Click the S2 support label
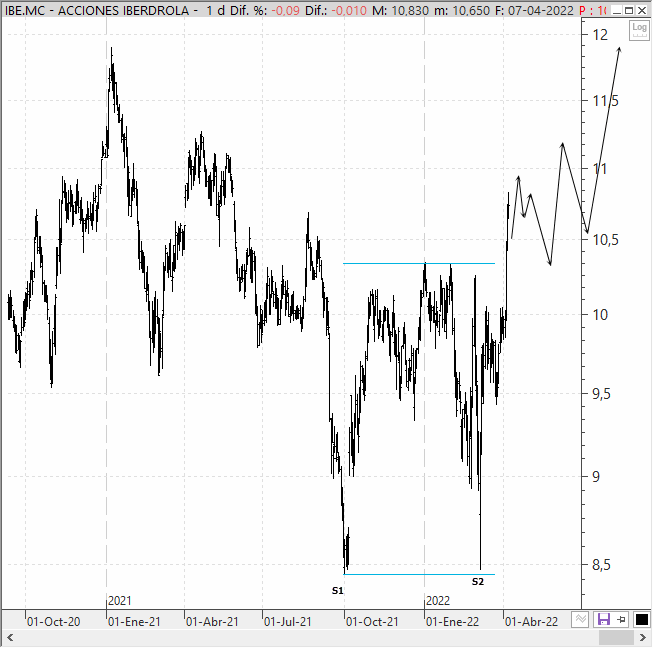Viewport: 653px width, 648px height. [x=478, y=582]
